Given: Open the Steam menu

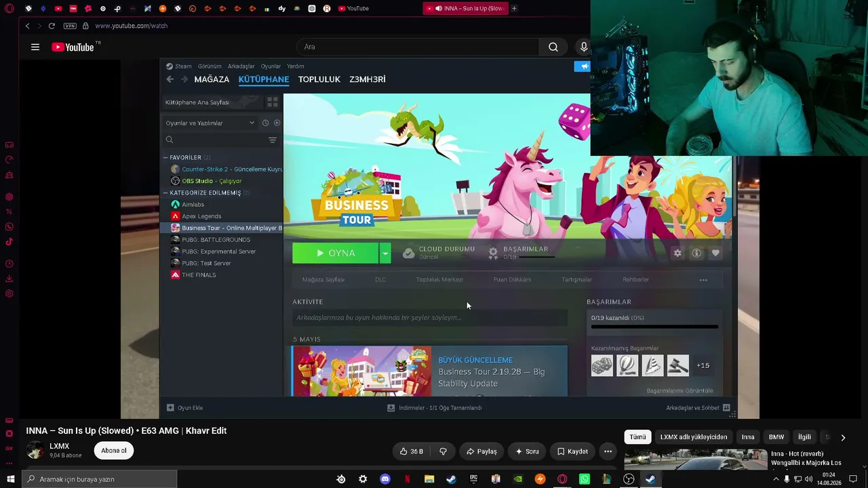Looking at the screenshot, I should point(179,66).
